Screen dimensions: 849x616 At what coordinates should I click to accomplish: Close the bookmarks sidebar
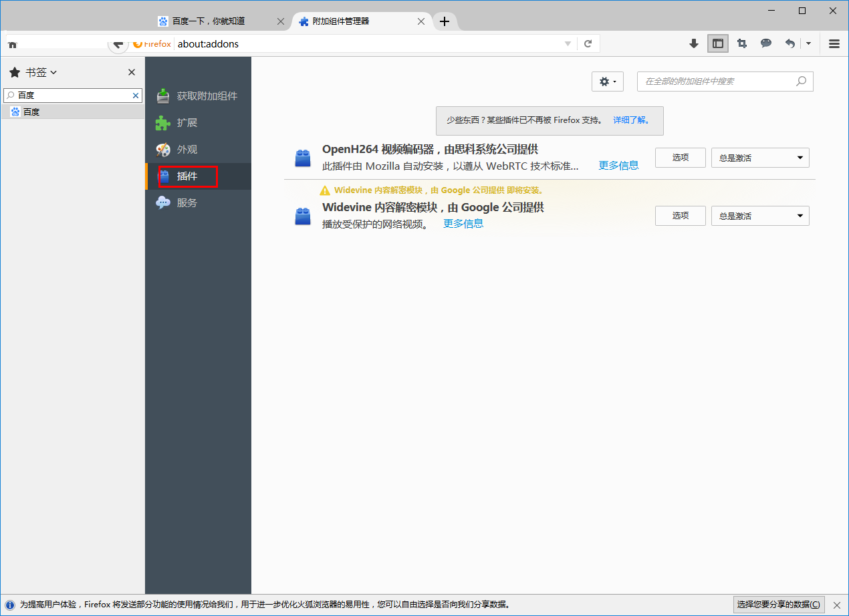[x=132, y=72]
